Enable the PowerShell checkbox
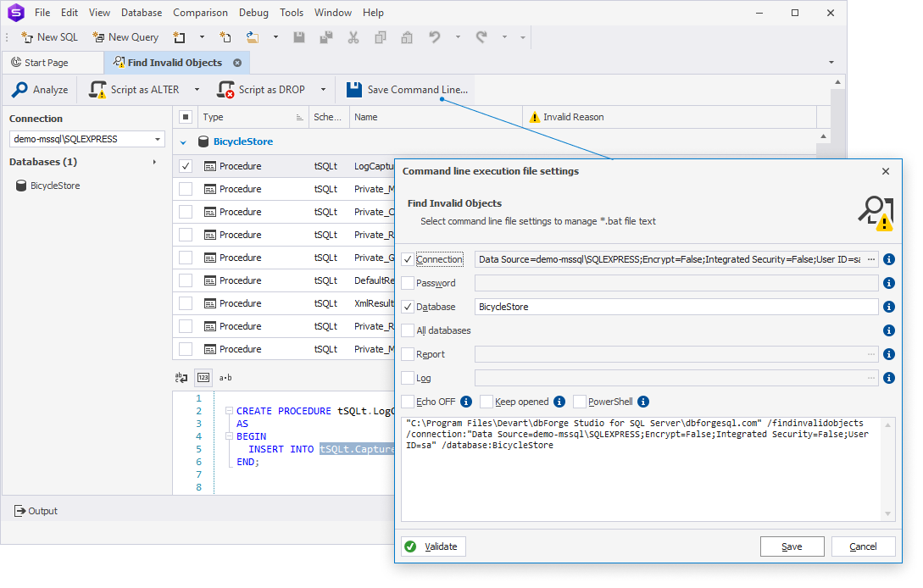 [579, 402]
